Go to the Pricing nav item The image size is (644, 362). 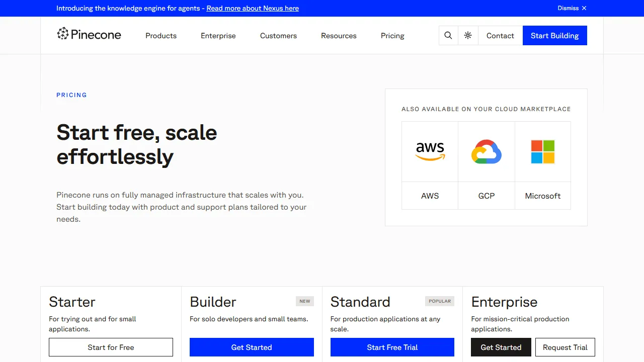(392, 36)
